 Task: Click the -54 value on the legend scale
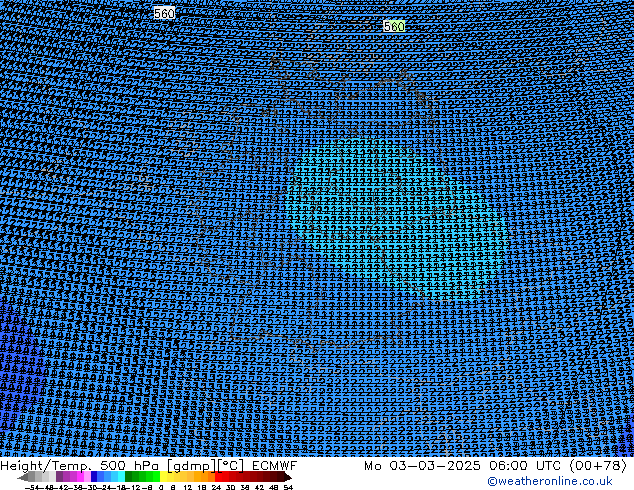pyautogui.click(x=32, y=487)
